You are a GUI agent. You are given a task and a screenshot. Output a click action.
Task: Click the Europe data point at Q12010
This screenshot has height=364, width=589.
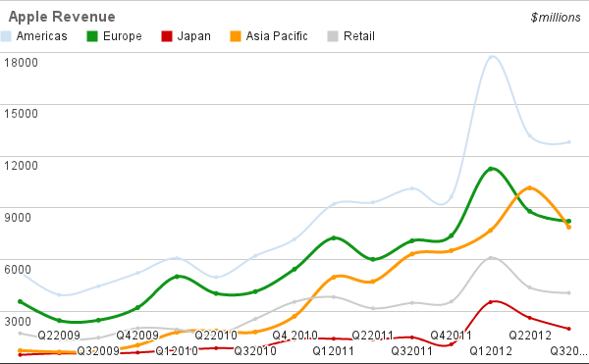[x=177, y=277]
